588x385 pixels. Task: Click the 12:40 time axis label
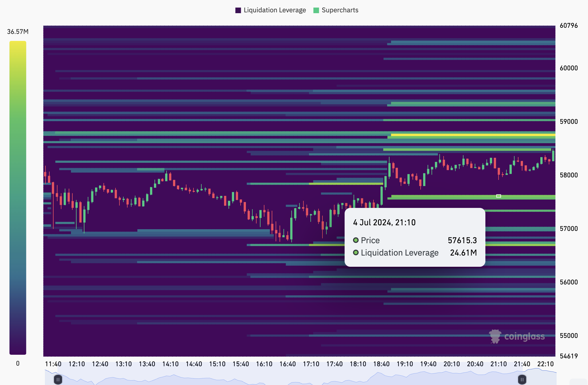click(x=100, y=364)
